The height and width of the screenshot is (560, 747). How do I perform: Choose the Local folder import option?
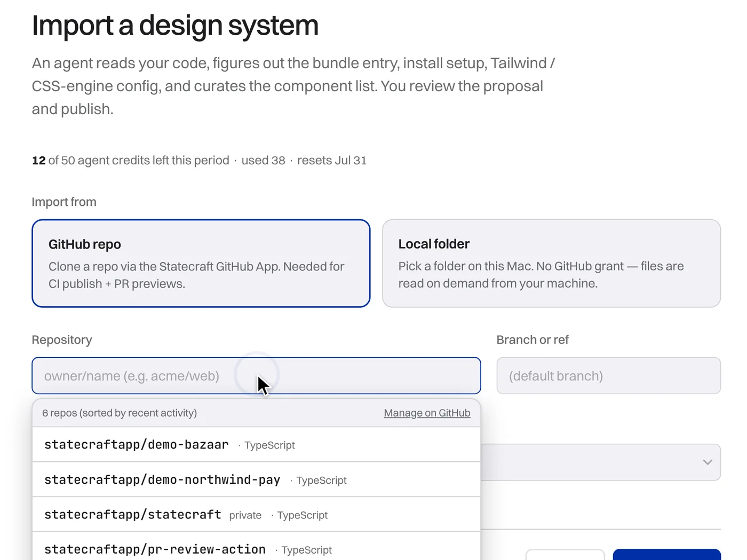[x=551, y=263]
